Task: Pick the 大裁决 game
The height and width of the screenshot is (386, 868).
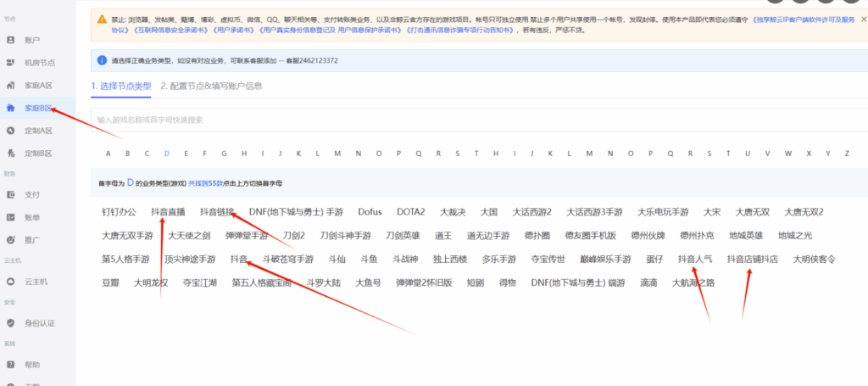Action: 453,212
